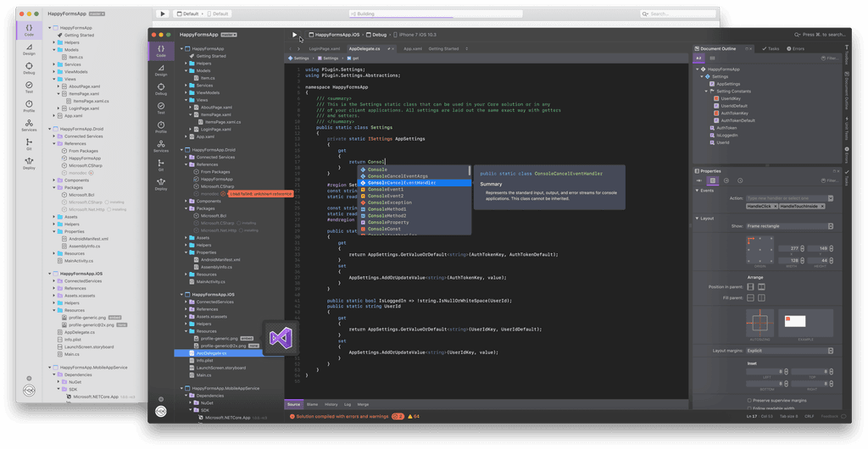Toggle Preserve superview margins checkbox
This screenshot has height=449, width=868.
(749, 401)
